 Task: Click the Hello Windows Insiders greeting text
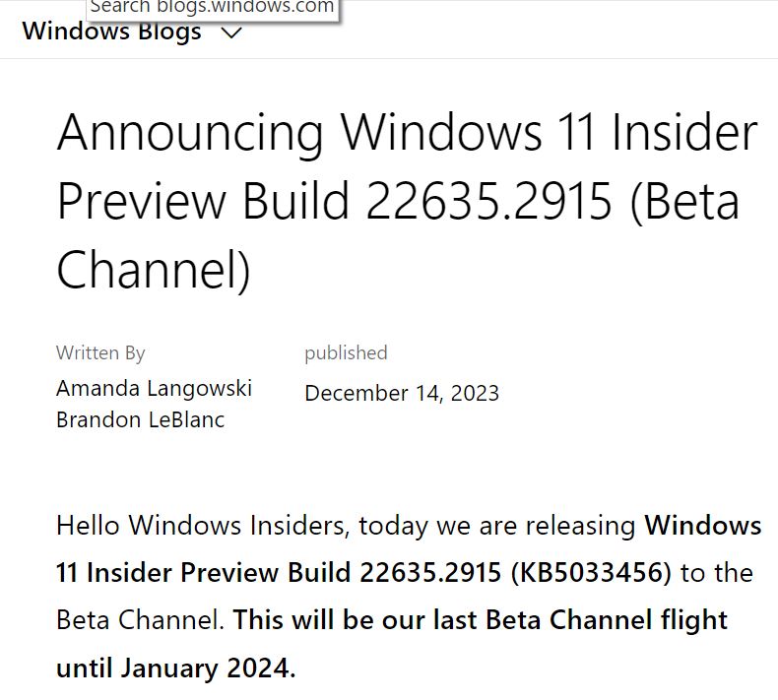click(200, 526)
